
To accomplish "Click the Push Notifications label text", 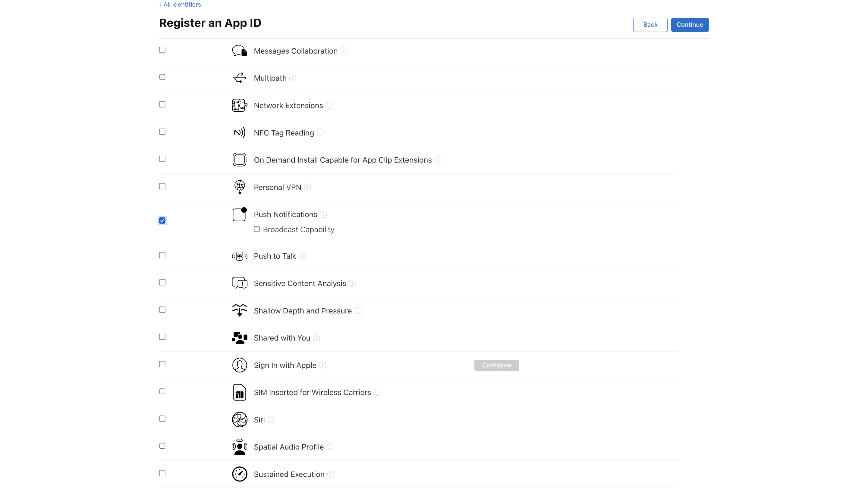I will click(285, 214).
